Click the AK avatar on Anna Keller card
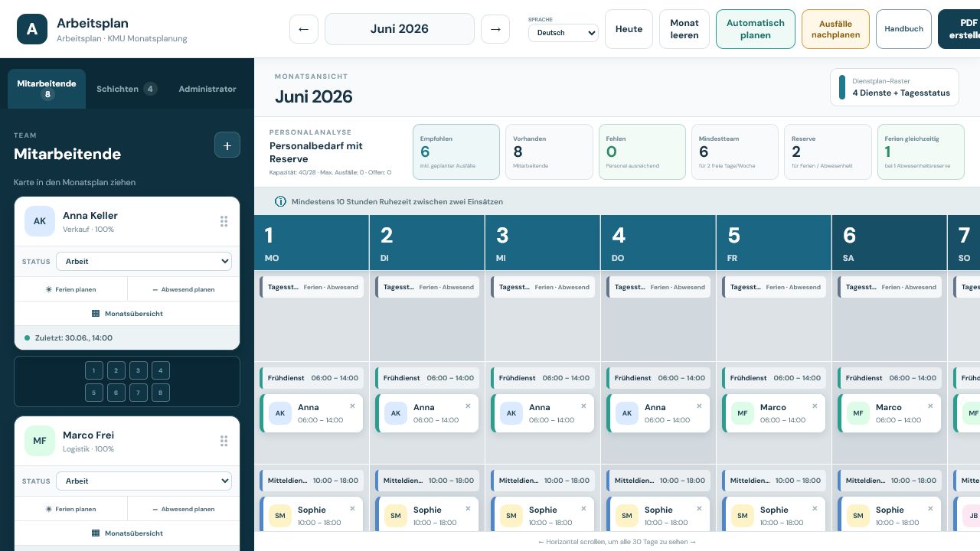This screenshot has width=980, height=551. [40, 221]
